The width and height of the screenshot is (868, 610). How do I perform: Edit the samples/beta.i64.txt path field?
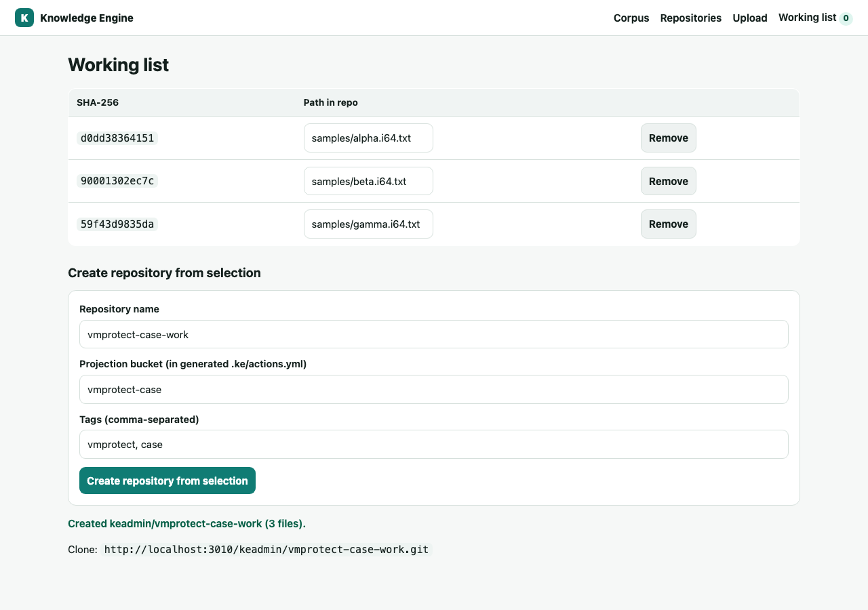coord(368,181)
